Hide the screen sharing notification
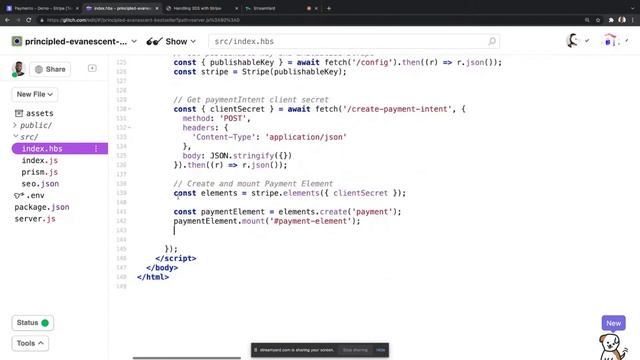 [x=380, y=350]
